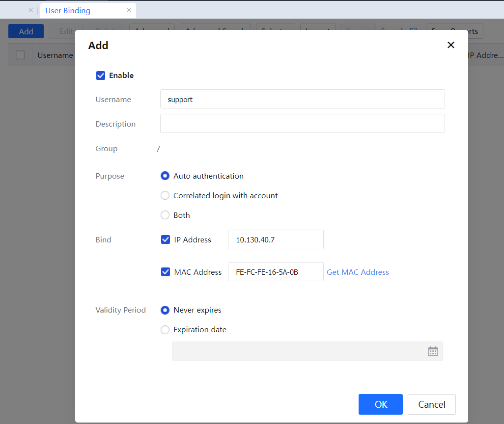Image resolution: width=504 pixels, height=424 pixels.
Task: Click the Username field containing support
Action: click(302, 99)
